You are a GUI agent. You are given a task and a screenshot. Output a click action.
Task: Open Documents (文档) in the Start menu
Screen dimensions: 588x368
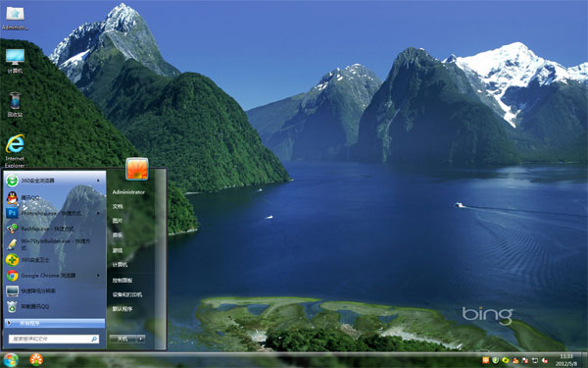coord(118,206)
